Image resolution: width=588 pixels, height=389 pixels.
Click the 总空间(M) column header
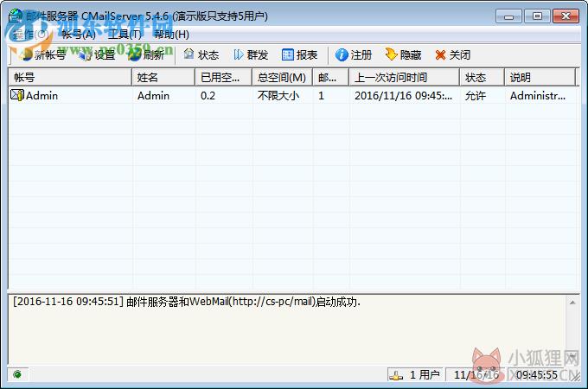pyautogui.click(x=283, y=77)
